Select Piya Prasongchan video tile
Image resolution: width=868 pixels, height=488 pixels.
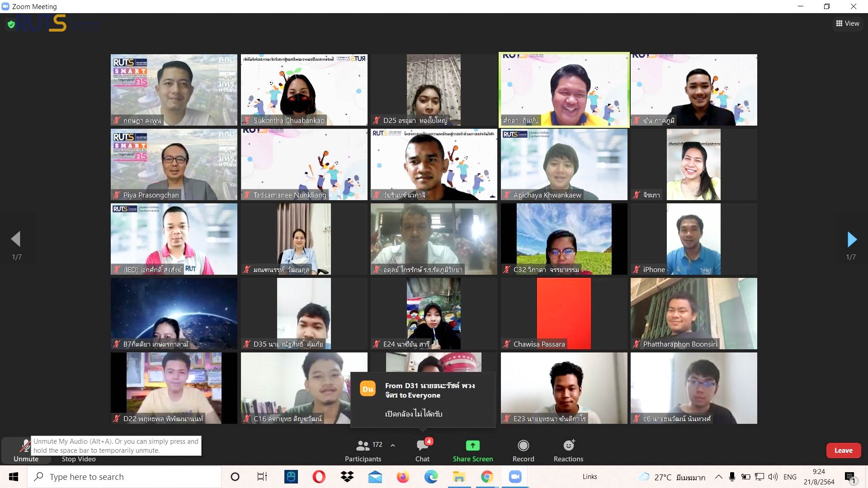tap(174, 164)
